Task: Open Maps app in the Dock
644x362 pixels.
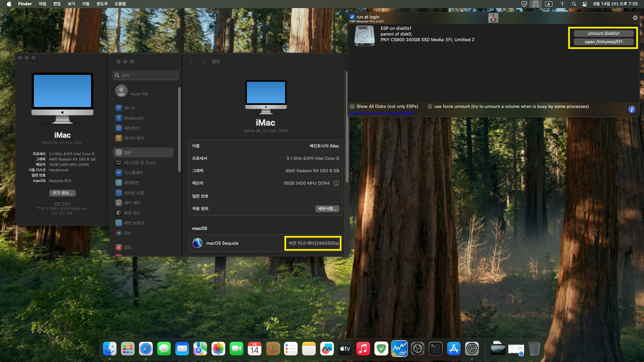Action: pyautogui.click(x=200, y=349)
